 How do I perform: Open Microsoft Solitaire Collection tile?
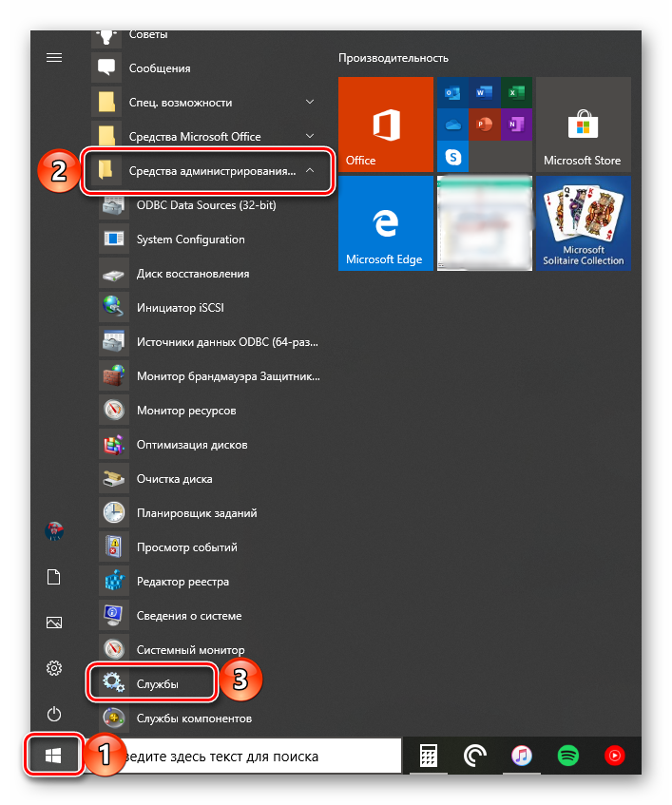[584, 223]
